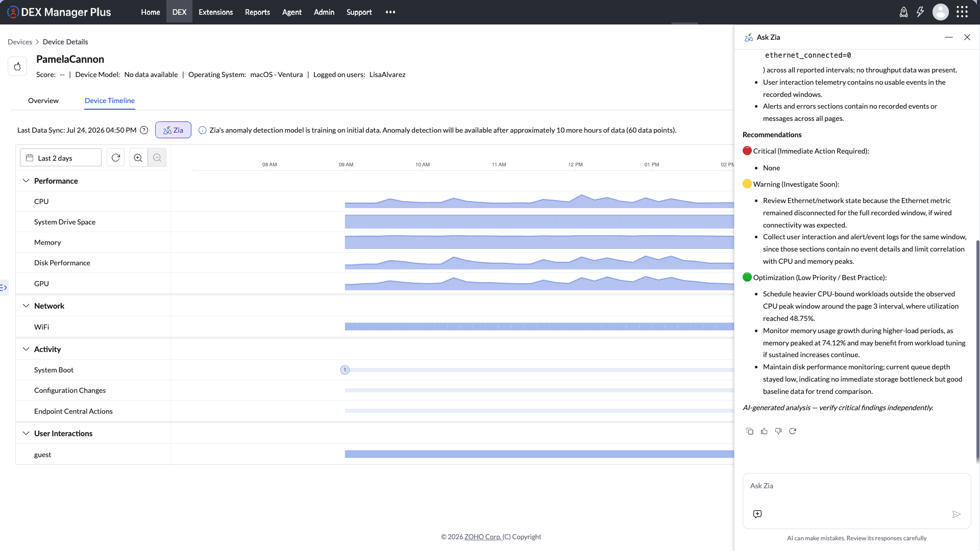
Task: Collapse the Network section
Action: (x=26, y=306)
